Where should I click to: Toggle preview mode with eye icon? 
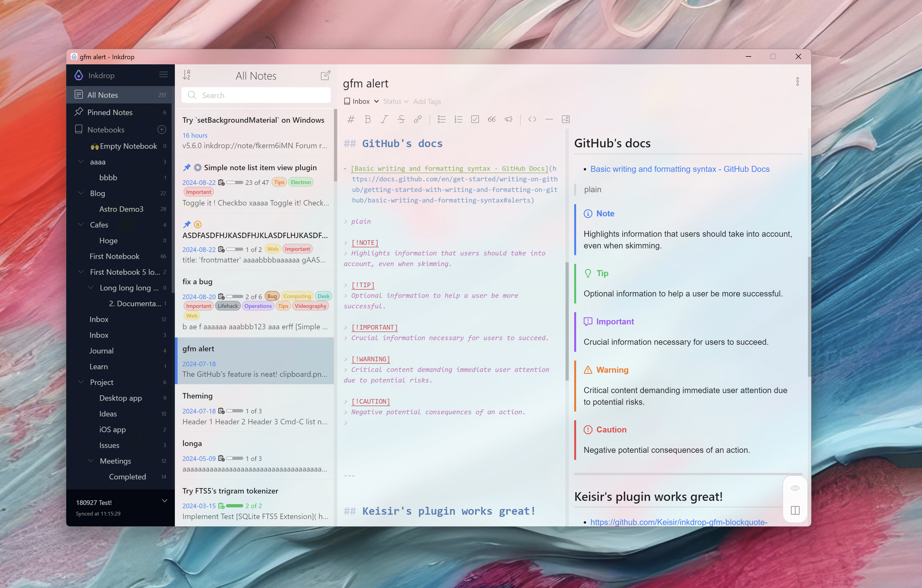point(795,488)
